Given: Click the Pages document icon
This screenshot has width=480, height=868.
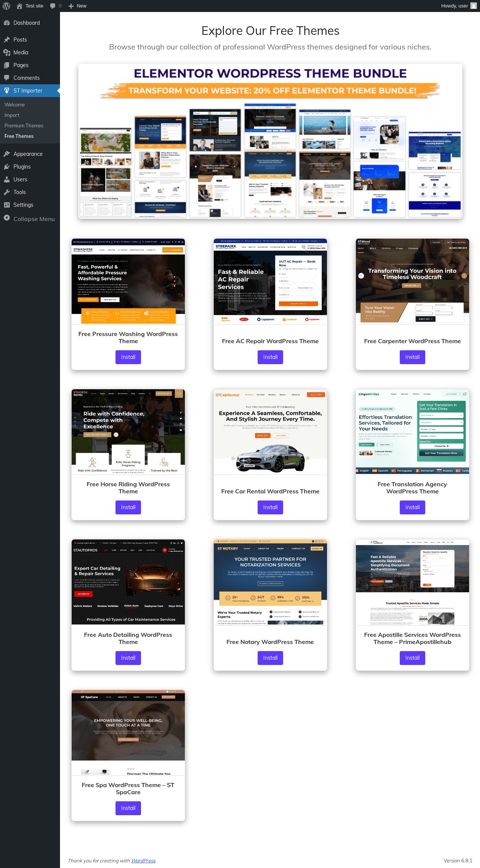Looking at the screenshot, I should [x=7, y=65].
